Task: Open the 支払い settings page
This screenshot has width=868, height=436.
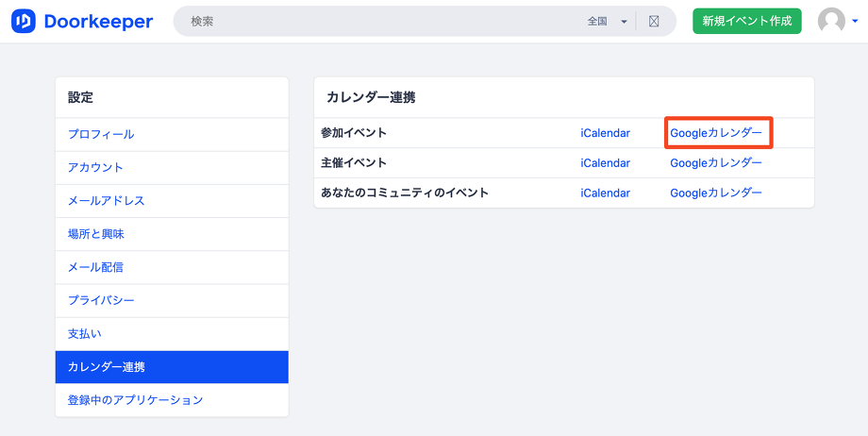Action: (x=84, y=333)
